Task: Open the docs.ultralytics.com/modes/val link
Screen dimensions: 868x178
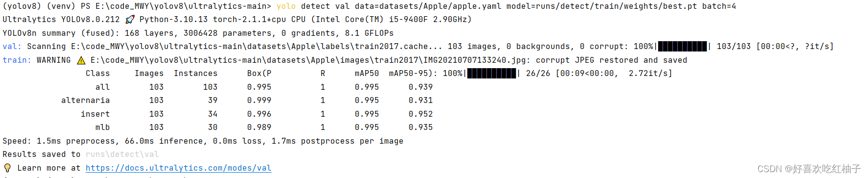Action: [x=179, y=168]
